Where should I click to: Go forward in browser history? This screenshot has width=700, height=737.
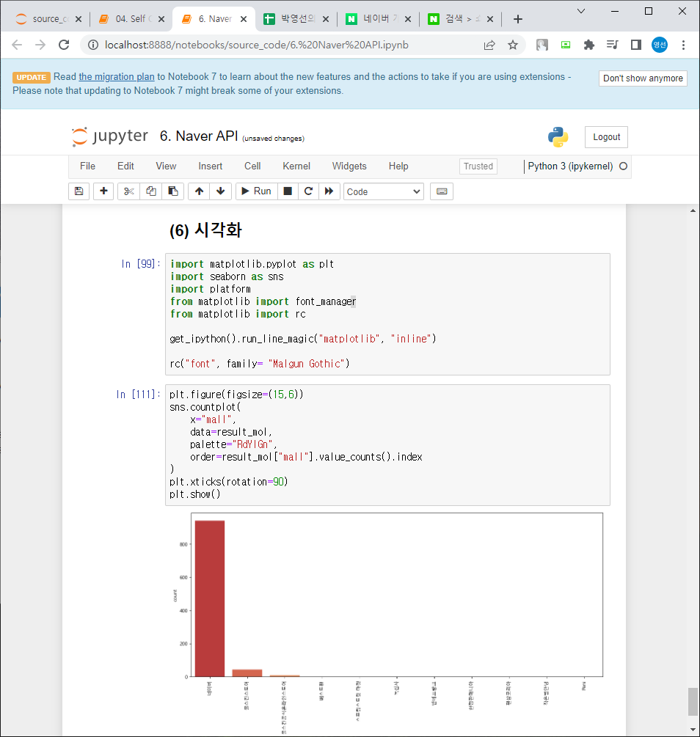(40, 45)
